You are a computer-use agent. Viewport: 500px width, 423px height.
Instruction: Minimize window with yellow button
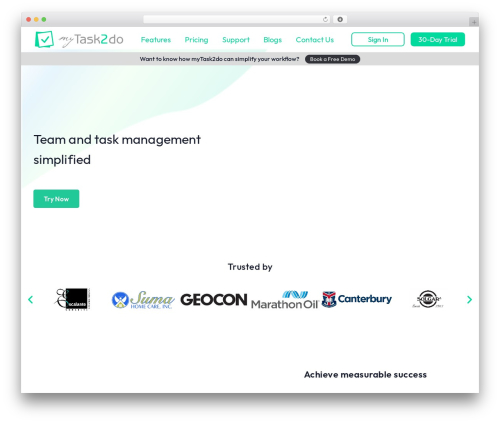point(36,19)
